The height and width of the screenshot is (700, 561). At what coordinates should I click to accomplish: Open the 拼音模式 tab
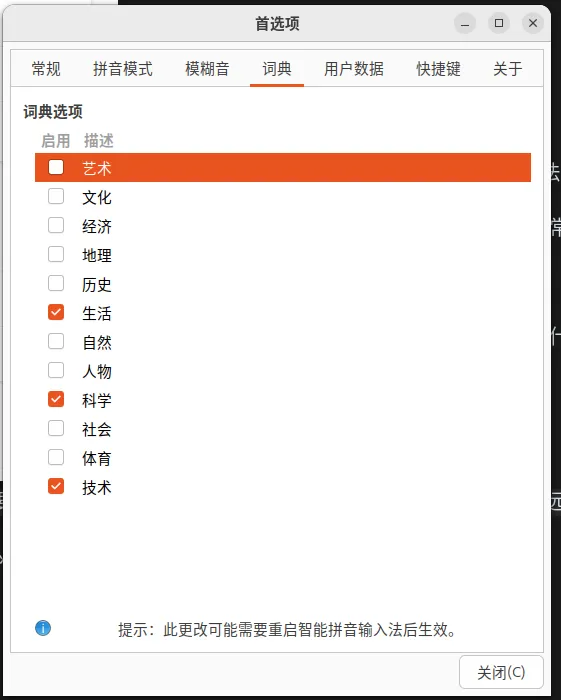tap(123, 69)
